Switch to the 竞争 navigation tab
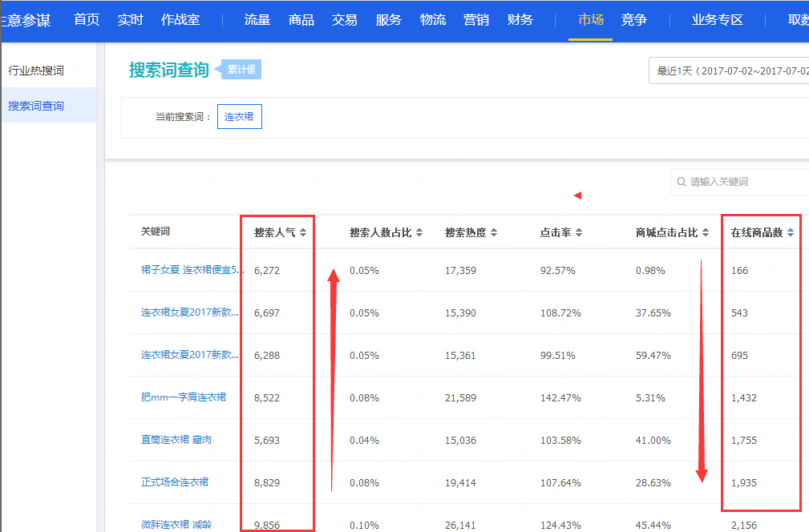 [633, 20]
